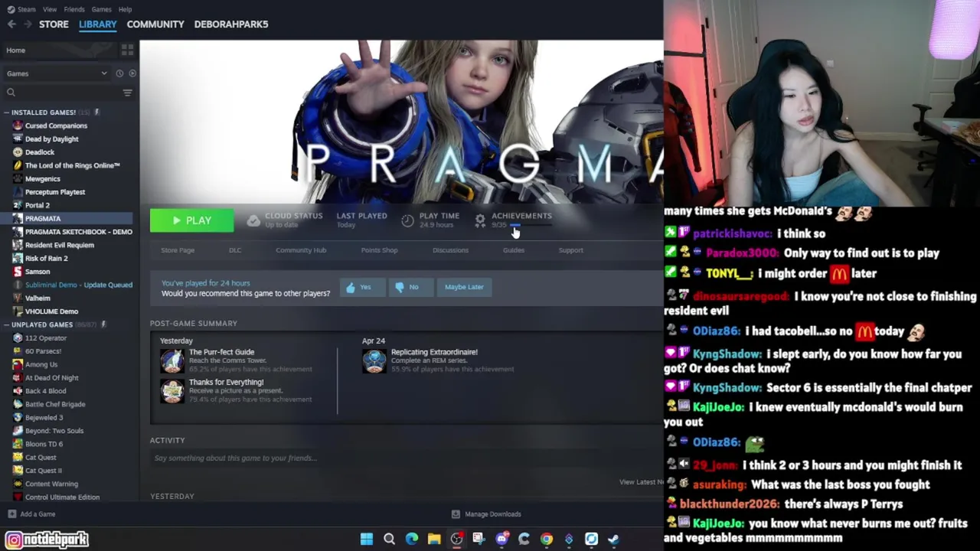Screen dimensions: 980x551
Task: Go back with the left arrow
Action: click(x=11, y=24)
